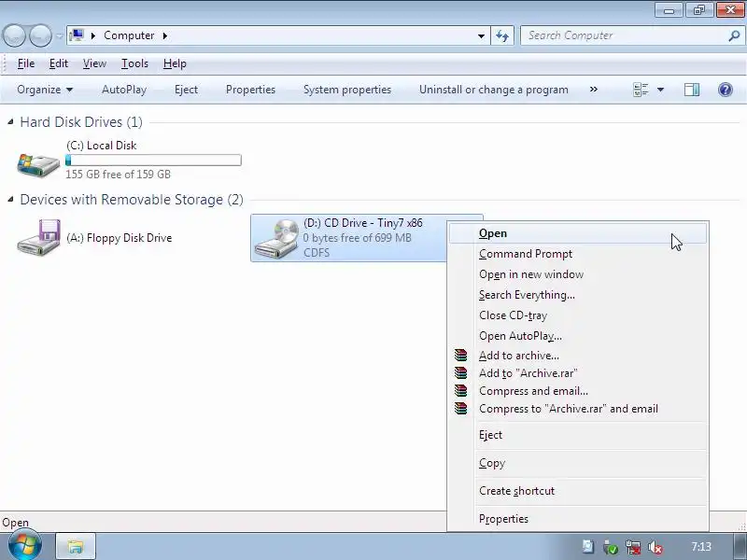Click '155 GB free of 159 GB' text

pos(119,175)
